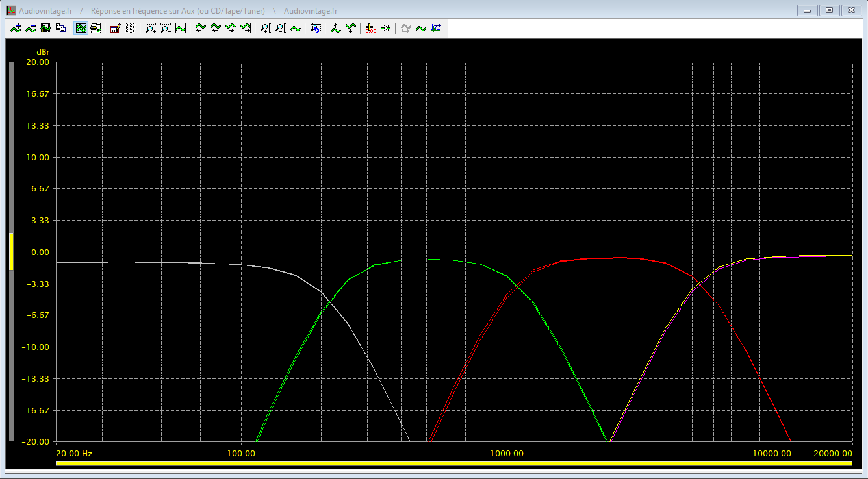Zoom in horizontally with magnifier plus
This screenshot has width=868, height=479.
click(150, 28)
